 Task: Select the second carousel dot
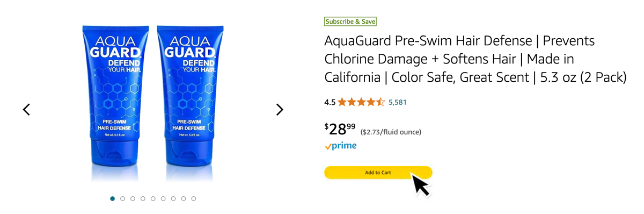tap(122, 198)
